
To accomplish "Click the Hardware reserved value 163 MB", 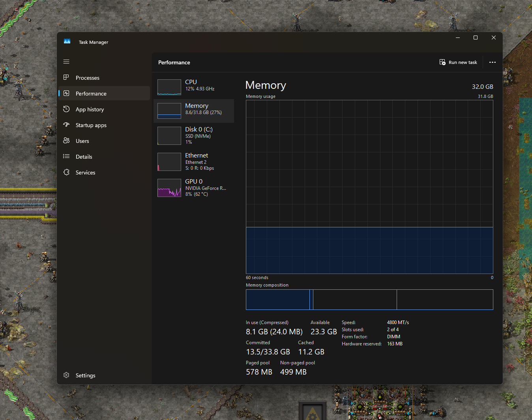I will click(395, 344).
